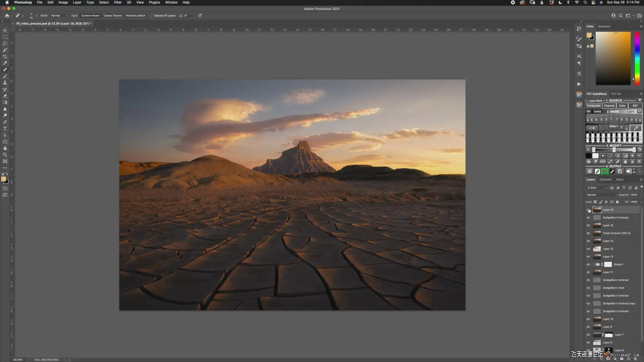The width and height of the screenshot is (644, 362).
Task: Select the Clone Stamp tool
Action: click(5, 83)
